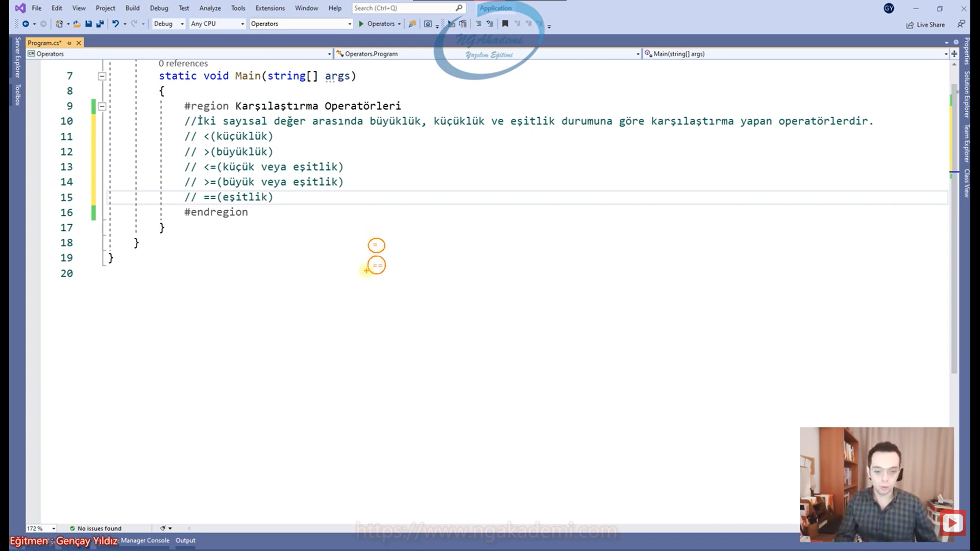This screenshot has height=551, width=980.
Task: Click the No issues found status indicator
Action: pos(96,529)
